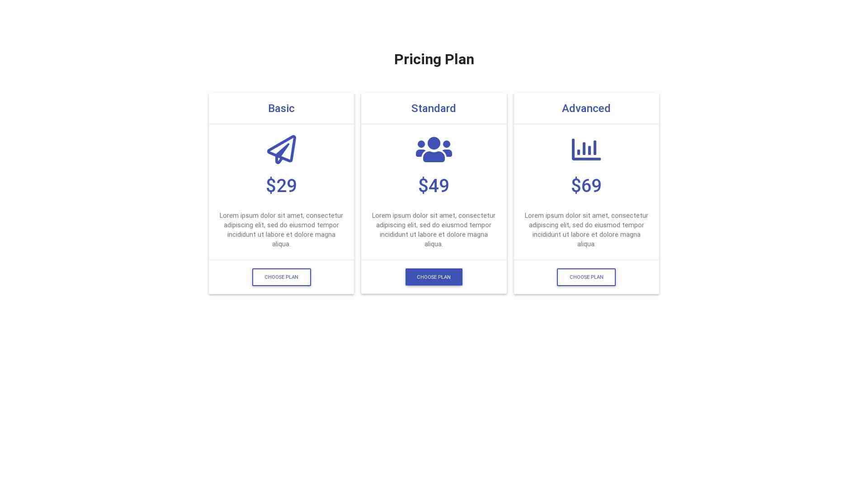Viewport: 868px width, 488px height.
Task: Click the users group icon in Standard card
Action: point(434,150)
